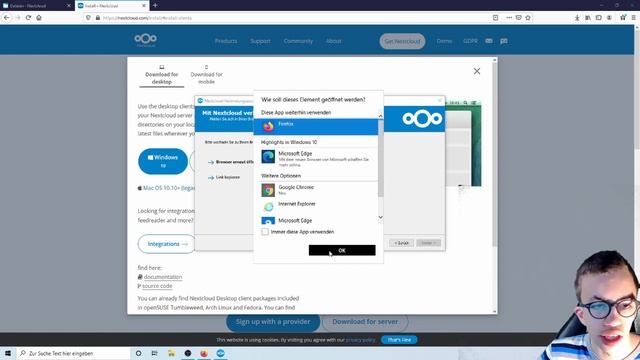Open Firefox downloads panel
The width and height of the screenshot is (640, 360).
577,18
